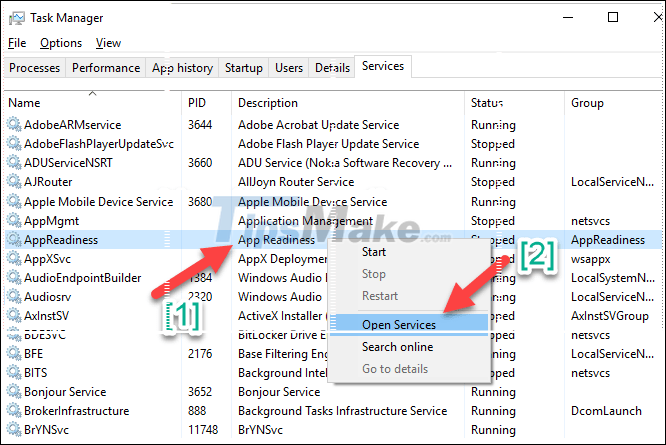Click the wsappx group cell

pyautogui.click(x=590, y=259)
